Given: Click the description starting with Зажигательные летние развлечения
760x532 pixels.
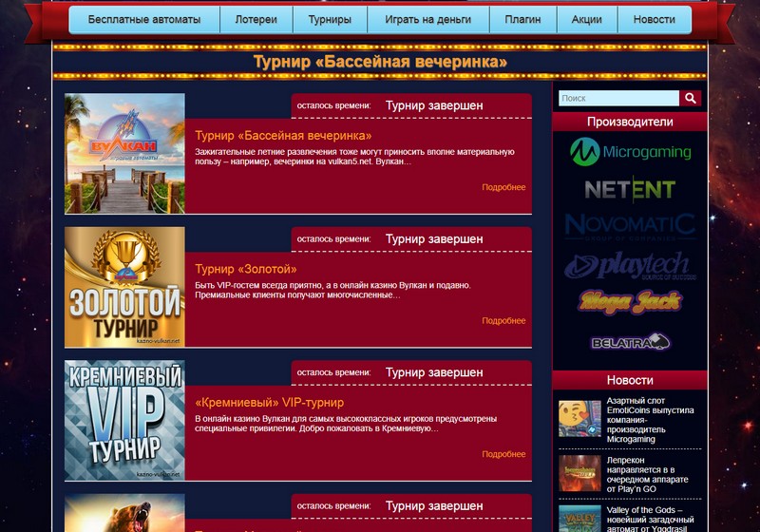Looking at the screenshot, I should coord(354,157).
